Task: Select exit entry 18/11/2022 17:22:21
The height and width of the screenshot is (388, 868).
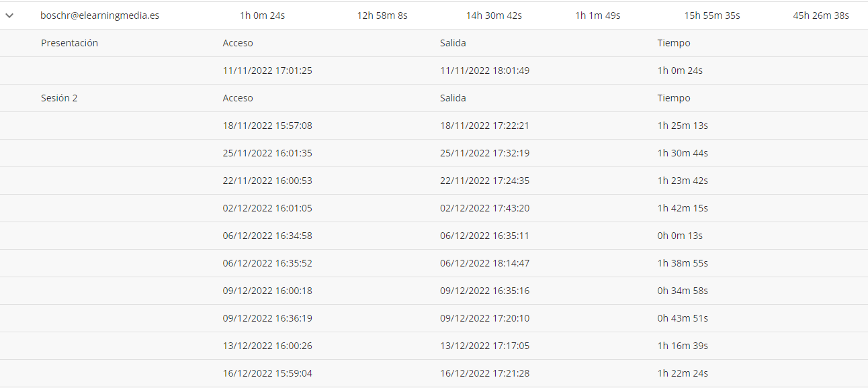Action: 484,126
